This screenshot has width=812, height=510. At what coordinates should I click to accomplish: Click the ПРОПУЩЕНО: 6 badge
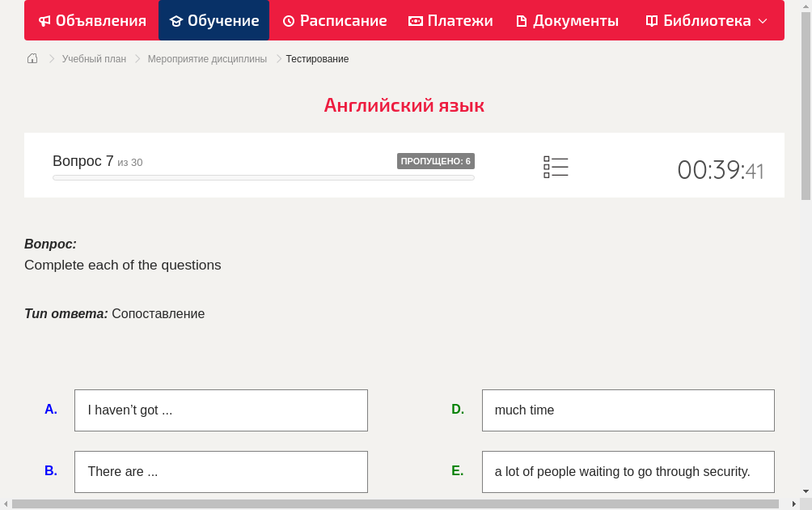click(x=436, y=160)
